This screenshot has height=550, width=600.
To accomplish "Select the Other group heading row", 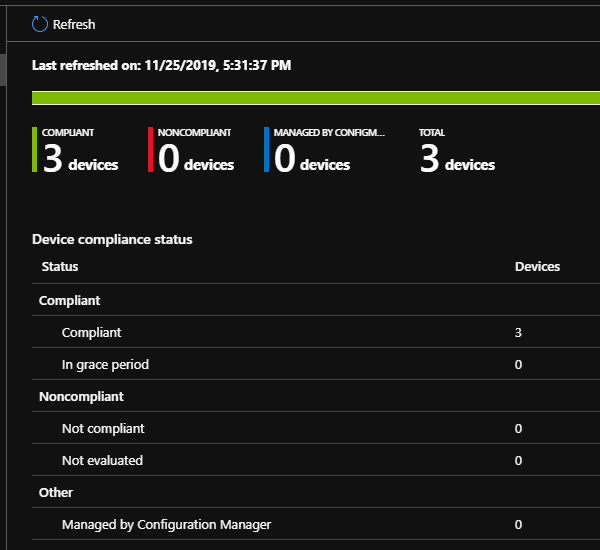I will coord(56,492).
